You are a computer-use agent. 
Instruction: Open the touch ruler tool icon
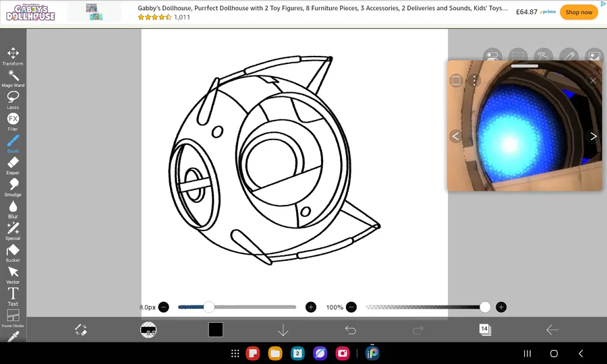(544, 56)
